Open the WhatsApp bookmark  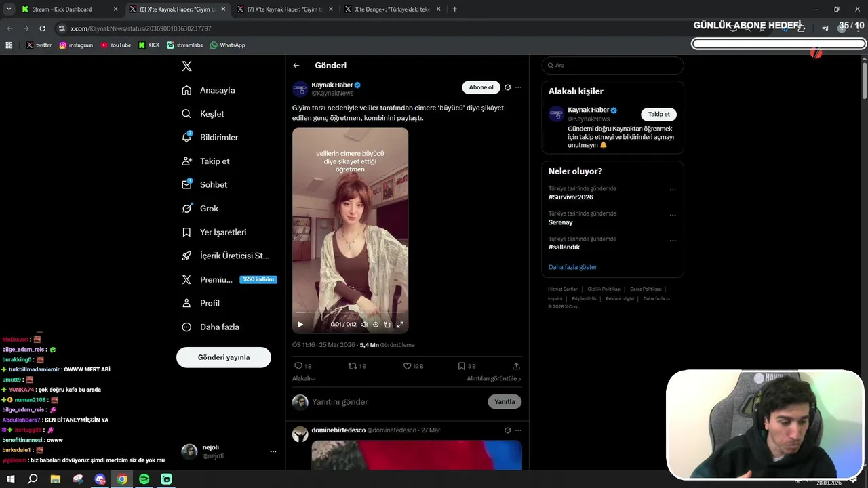click(x=228, y=45)
